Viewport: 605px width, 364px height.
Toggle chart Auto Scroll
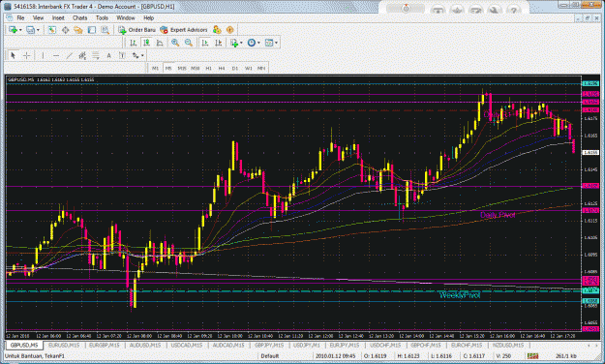point(205,43)
